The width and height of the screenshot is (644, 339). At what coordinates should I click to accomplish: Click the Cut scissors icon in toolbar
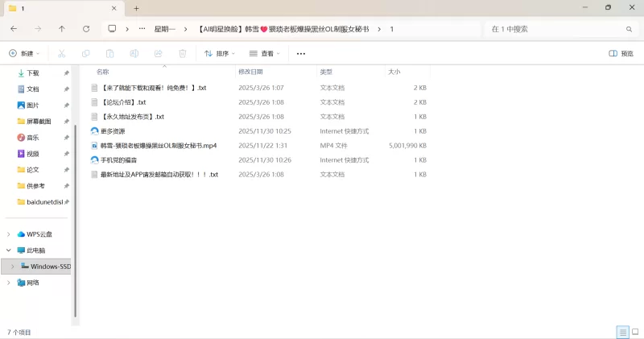click(61, 53)
